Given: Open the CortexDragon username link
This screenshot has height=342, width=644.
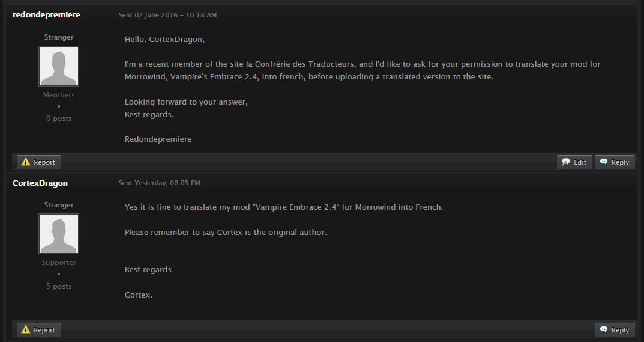Looking at the screenshot, I should [x=40, y=183].
